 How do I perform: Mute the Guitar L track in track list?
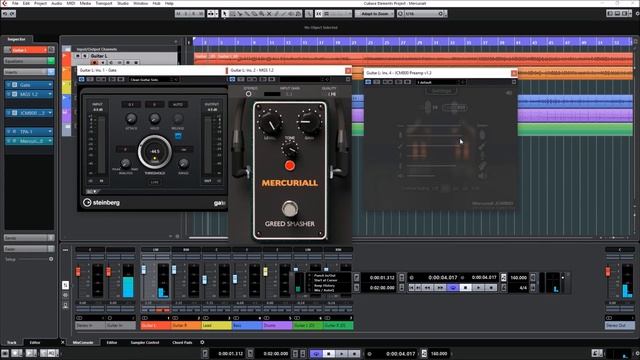[78, 56]
